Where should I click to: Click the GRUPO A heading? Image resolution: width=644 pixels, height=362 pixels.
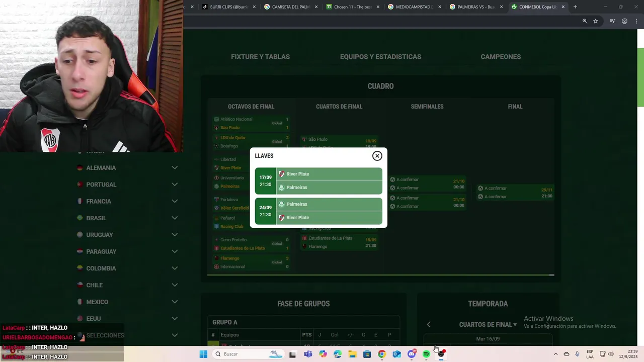225,322
